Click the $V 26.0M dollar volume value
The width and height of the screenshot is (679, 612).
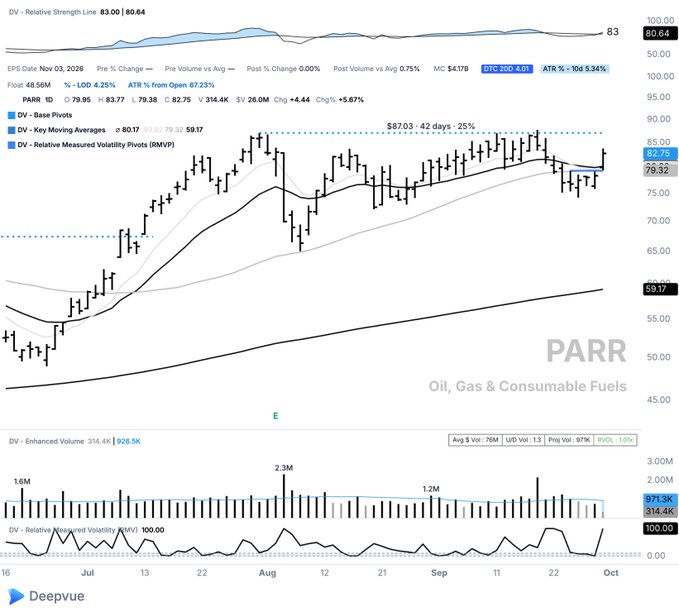click(x=252, y=100)
